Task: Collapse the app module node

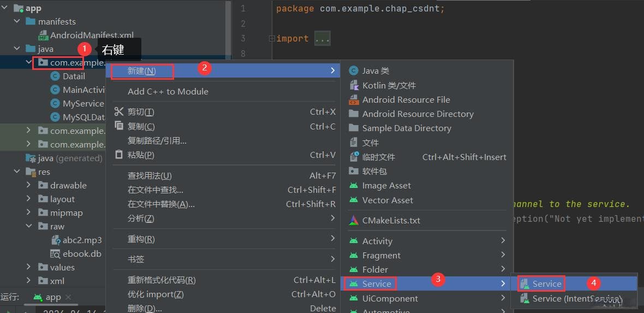Action: pyautogui.click(x=5, y=8)
